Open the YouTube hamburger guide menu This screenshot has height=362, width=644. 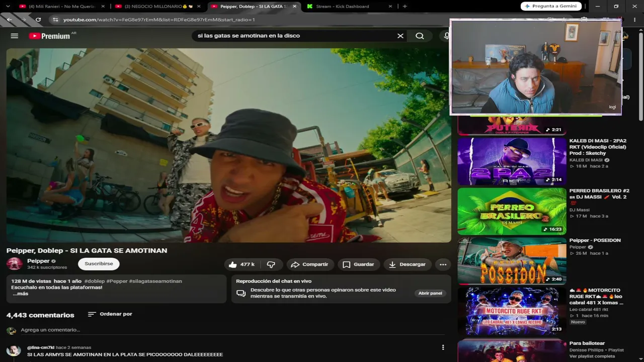point(15,36)
